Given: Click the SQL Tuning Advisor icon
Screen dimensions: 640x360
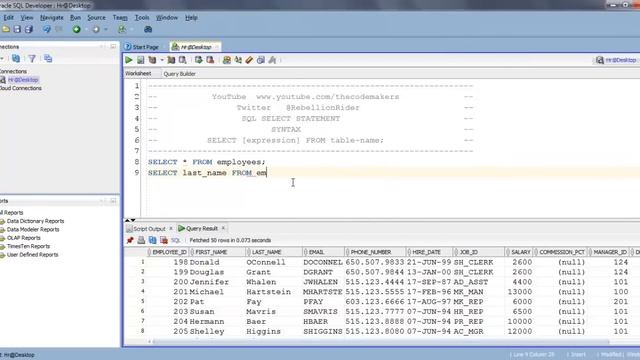Looking at the screenshot, I should 182,60.
